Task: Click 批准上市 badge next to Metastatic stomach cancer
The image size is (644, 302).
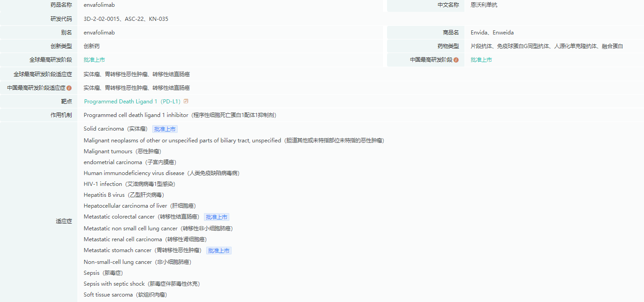Action: coord(219,251)
